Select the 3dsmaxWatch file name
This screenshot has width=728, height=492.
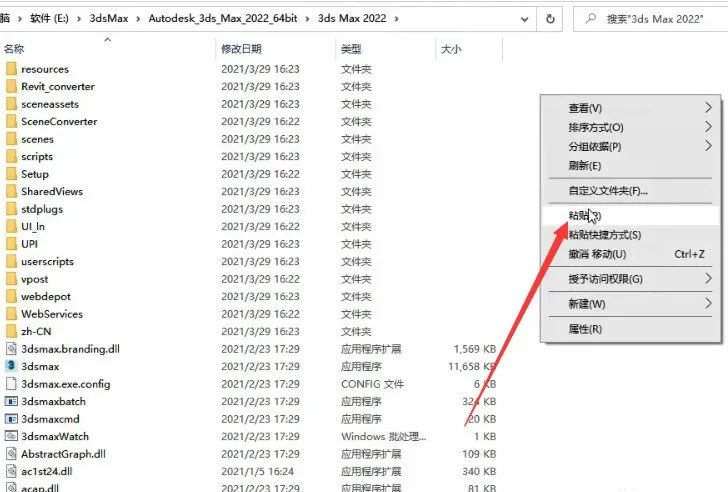pyautogui.click(x=55, y=436)
